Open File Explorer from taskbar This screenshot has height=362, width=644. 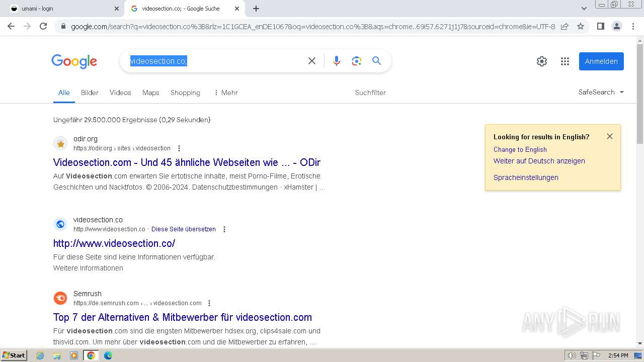(57, 355)
